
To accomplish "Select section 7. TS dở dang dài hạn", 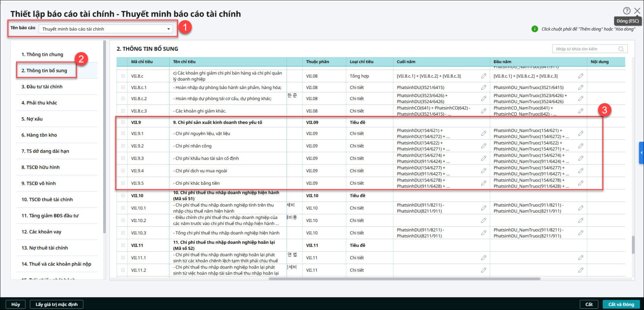I will [x=57, y=151].
